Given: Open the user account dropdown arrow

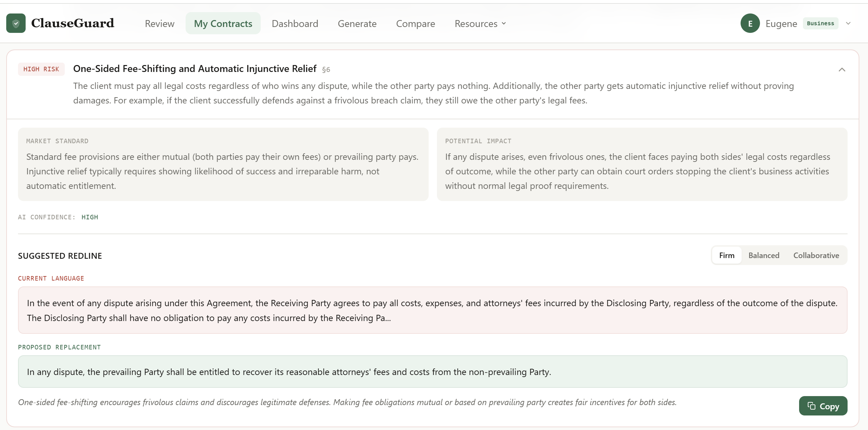Looking at the screenshot, I should click(x=848, y=24).
